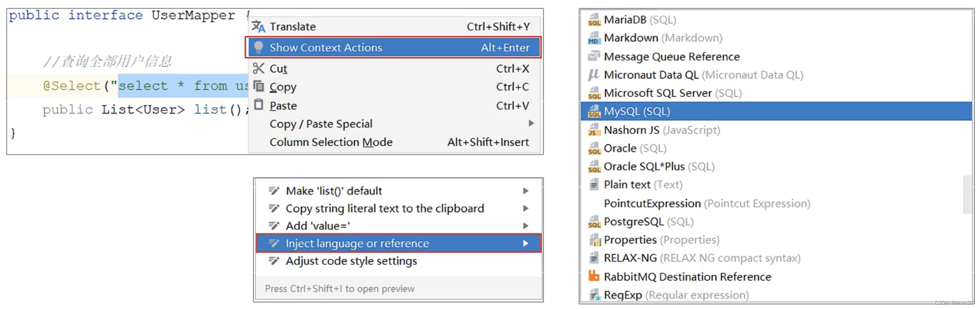Click the Message Queue Reference envelope icon
The width and height of the screenshot is (980, 309).
click(x=594, y=56)
